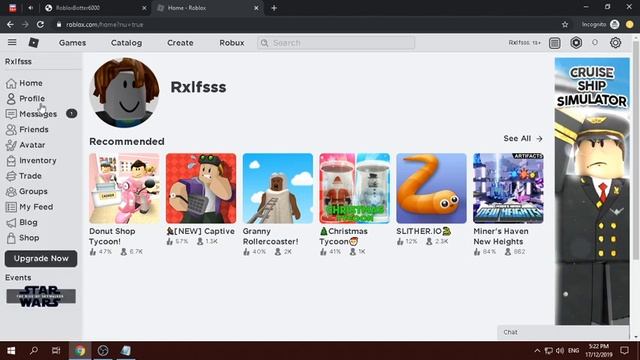Click the Star Wars event banner
The image size is (640, 360).
(x=41, y=296)
